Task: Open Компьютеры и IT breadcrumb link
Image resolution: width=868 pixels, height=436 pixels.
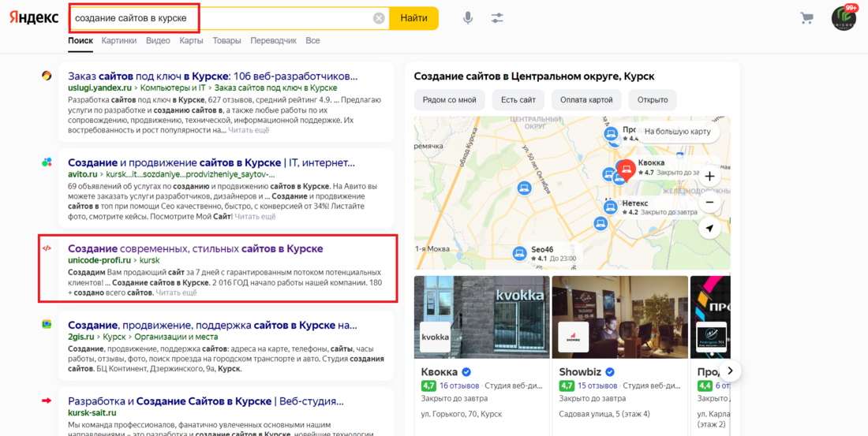Action: tap(174, 88)
